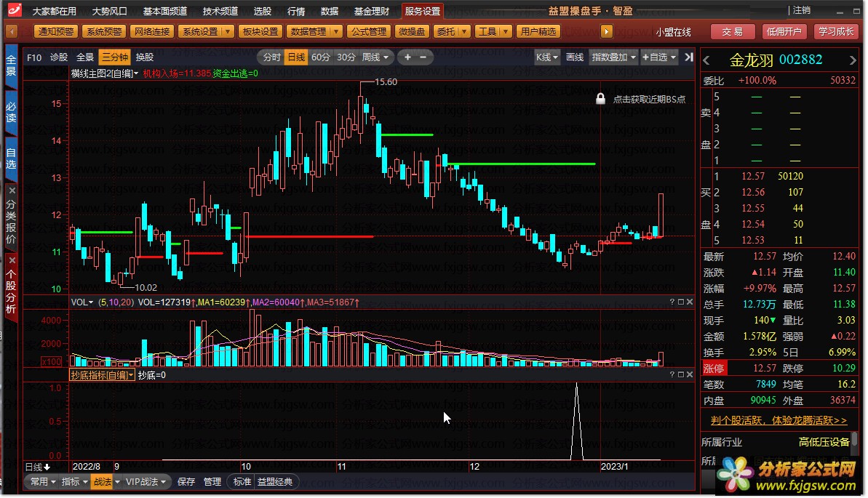Click the left scroll arrow in toolbar
Viewport: 868px width, 498px height.
tap(12, 31)
